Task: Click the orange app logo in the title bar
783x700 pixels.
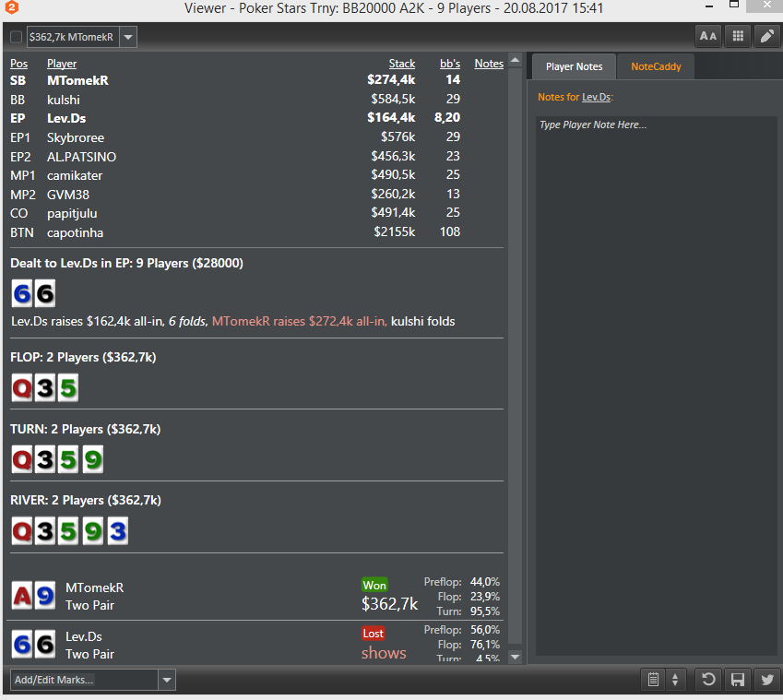Action: (11, 7)
